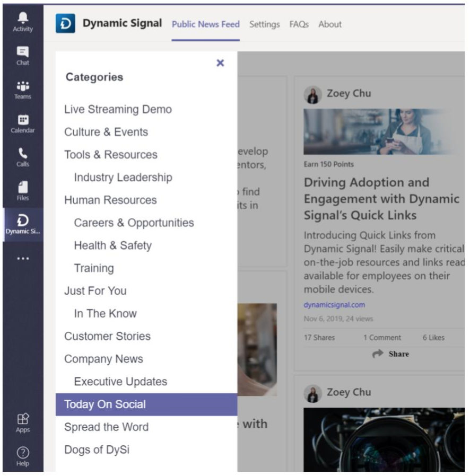Pick Executive Updates subcategory
470x476 pixels.
(x=120, y=382)
